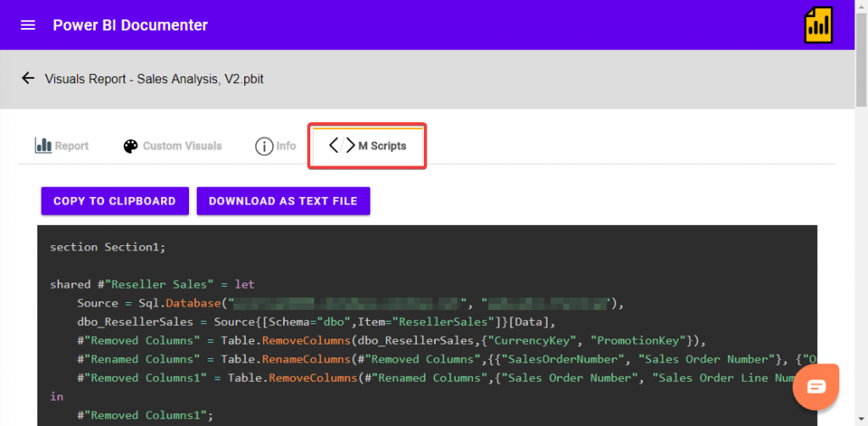Switch to the Info tab label

click(x=287, y=146)
